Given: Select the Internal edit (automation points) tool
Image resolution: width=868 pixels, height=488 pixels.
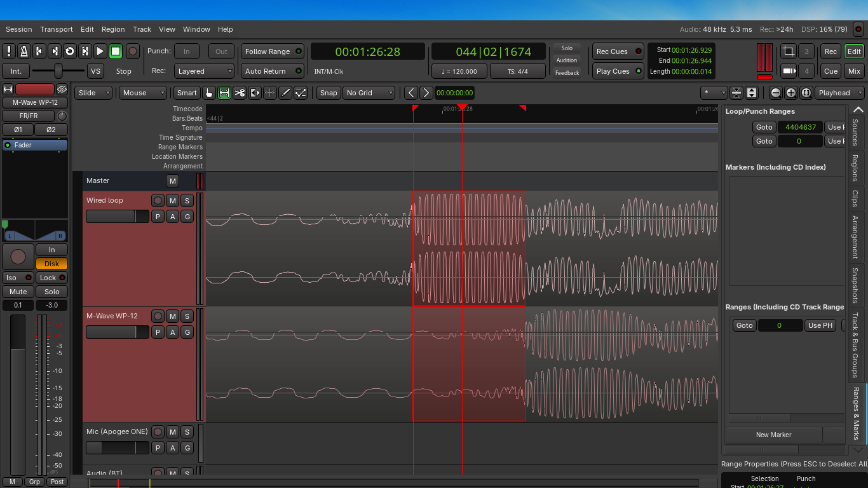Looking at the screenshot, I should point(301,93).
